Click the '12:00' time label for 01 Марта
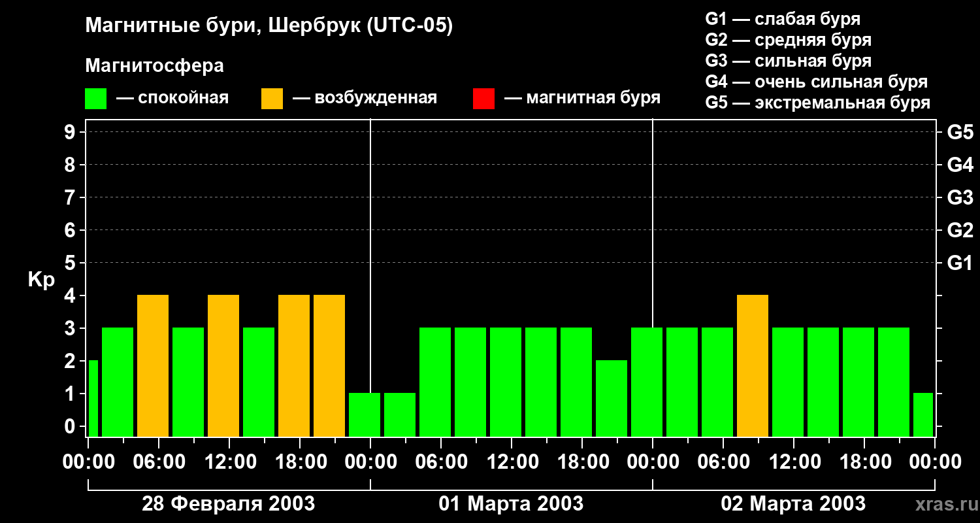The height and width of the screenshot is (523, 980). [x=512, y=462]
